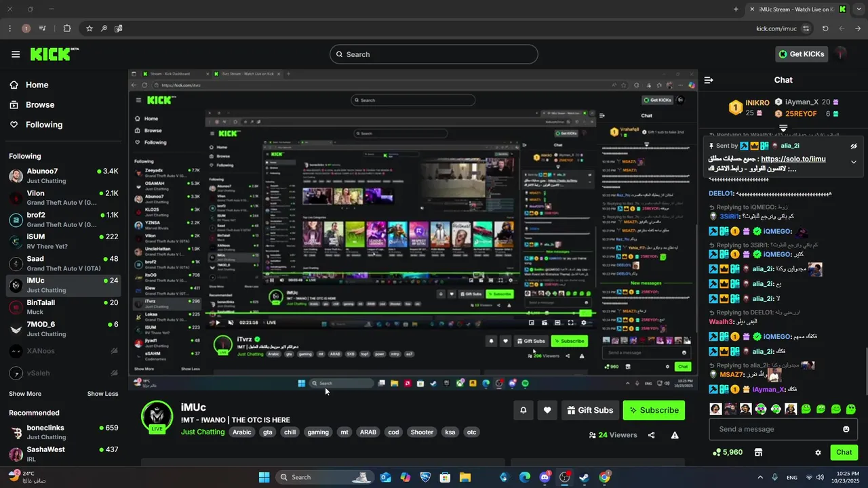Open Steam from the taskbar
Viewport: 868px width, 488px height.
pyautogui.click(x=584, y=477)
